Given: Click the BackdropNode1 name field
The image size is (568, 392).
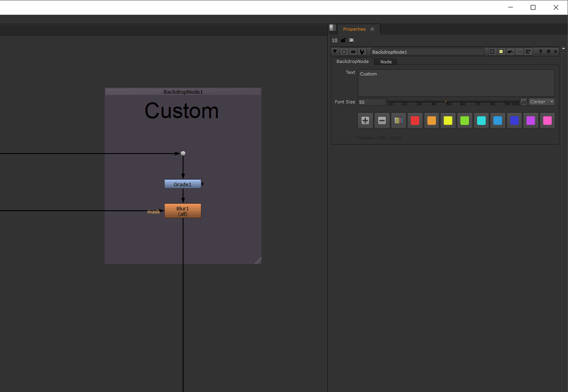Looking at the screenshot, I should point(427,52).
